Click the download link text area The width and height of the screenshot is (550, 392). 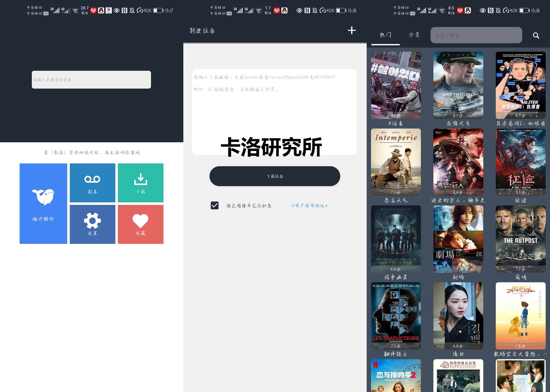coord(274,112)
